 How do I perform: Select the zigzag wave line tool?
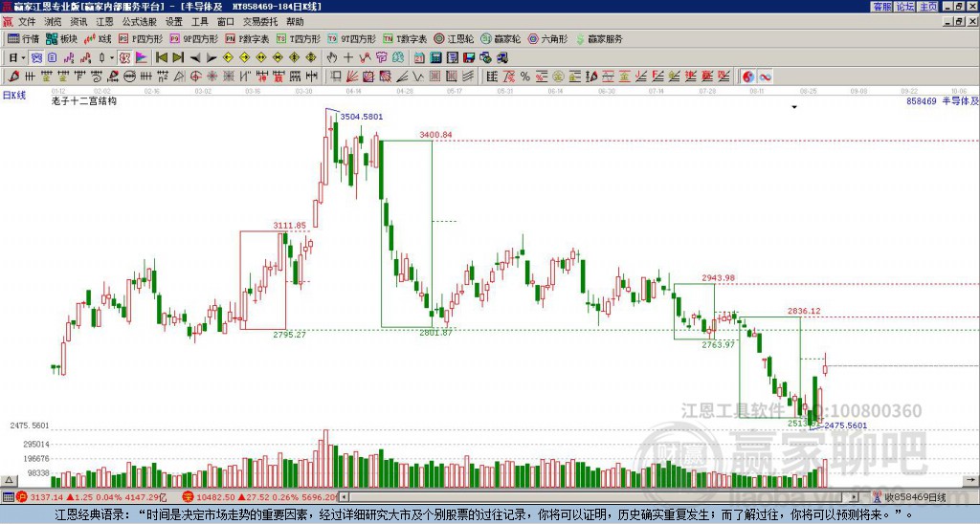[417, 76]
